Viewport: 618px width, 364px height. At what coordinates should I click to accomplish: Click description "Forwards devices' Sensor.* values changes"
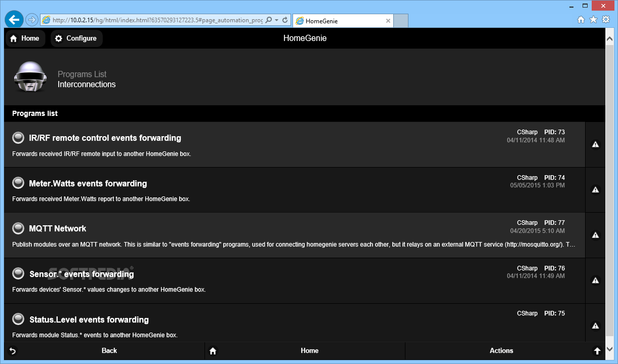click(x=109, y=290)
